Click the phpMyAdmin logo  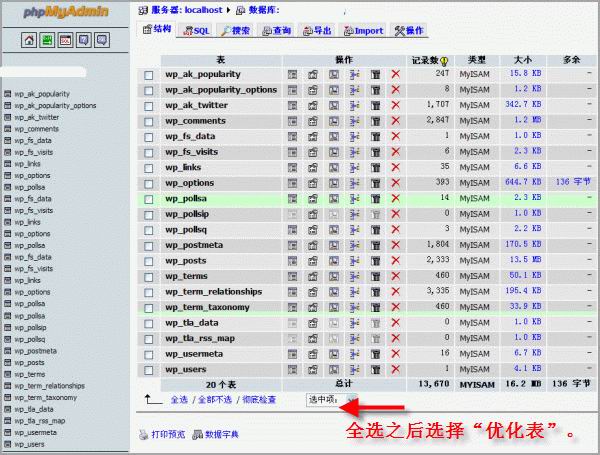66,11
